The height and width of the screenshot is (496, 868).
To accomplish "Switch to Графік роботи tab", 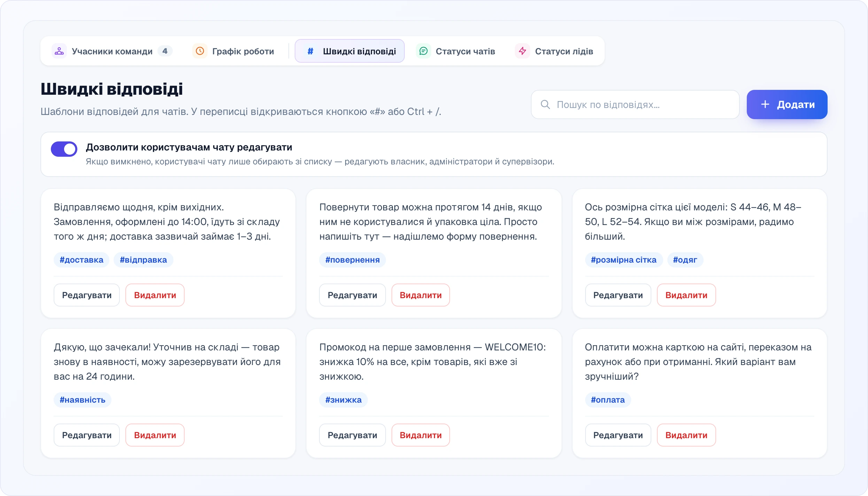I will point(233,51).
